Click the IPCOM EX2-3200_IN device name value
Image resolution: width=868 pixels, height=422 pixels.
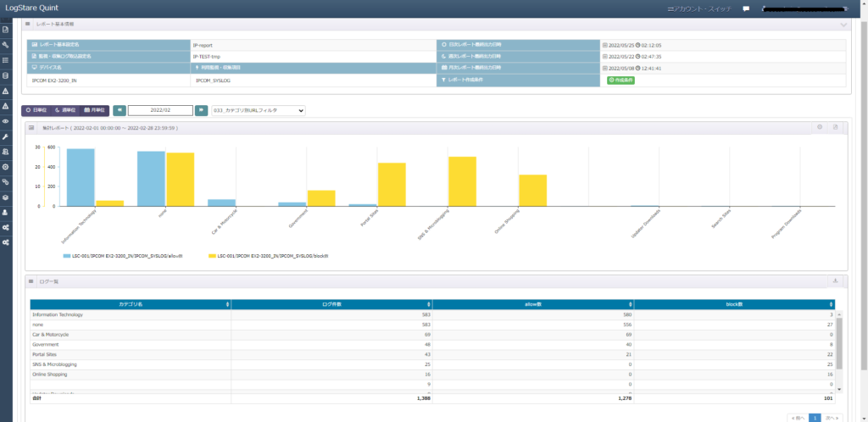point(54,81)
